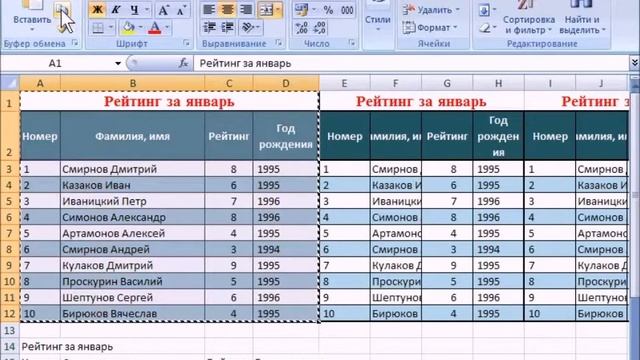
Task: Decrease the cell indent
Action: pyautogui.click(x=209, y=28)
